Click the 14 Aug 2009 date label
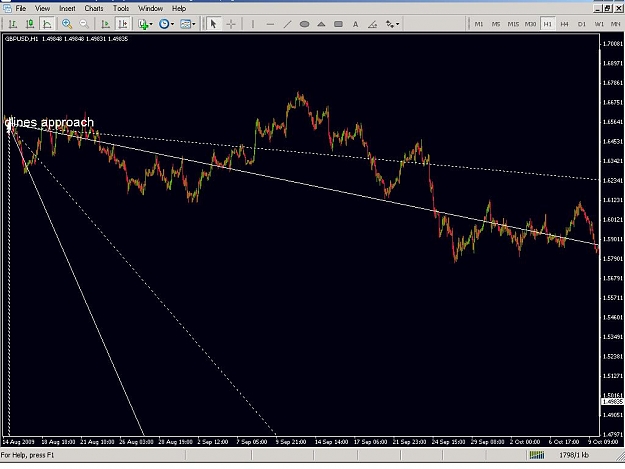 18,442
